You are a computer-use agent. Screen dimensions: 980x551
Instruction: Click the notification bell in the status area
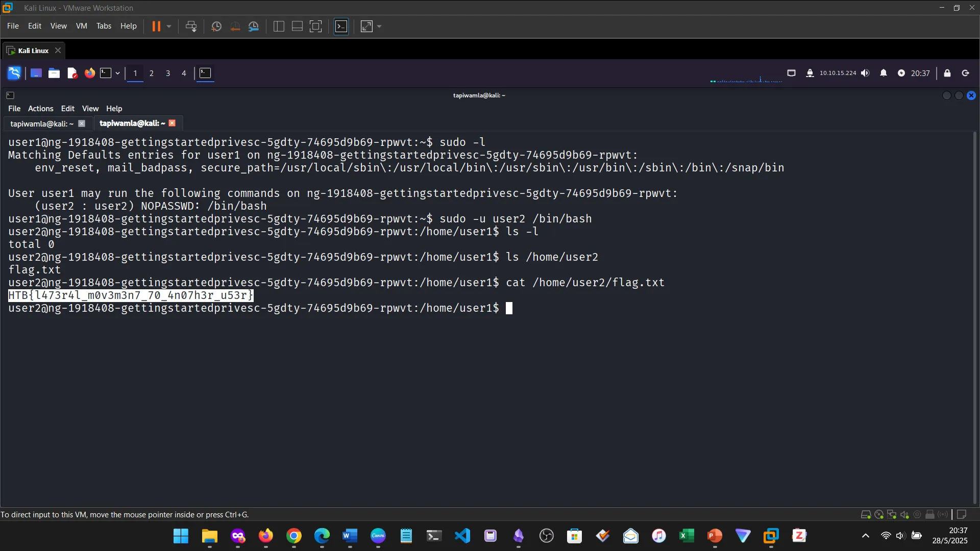884,73
